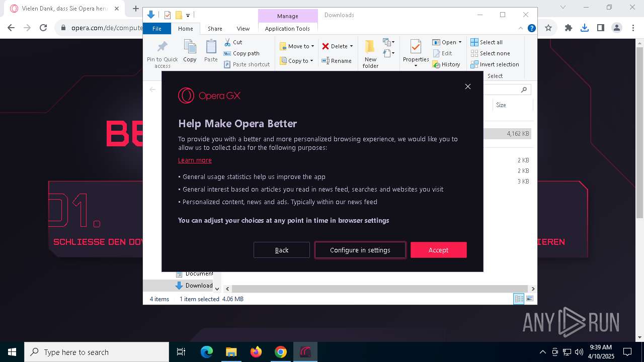Click the Properties icon
Viewport: 644px width, 362px height.
point(416,47)
